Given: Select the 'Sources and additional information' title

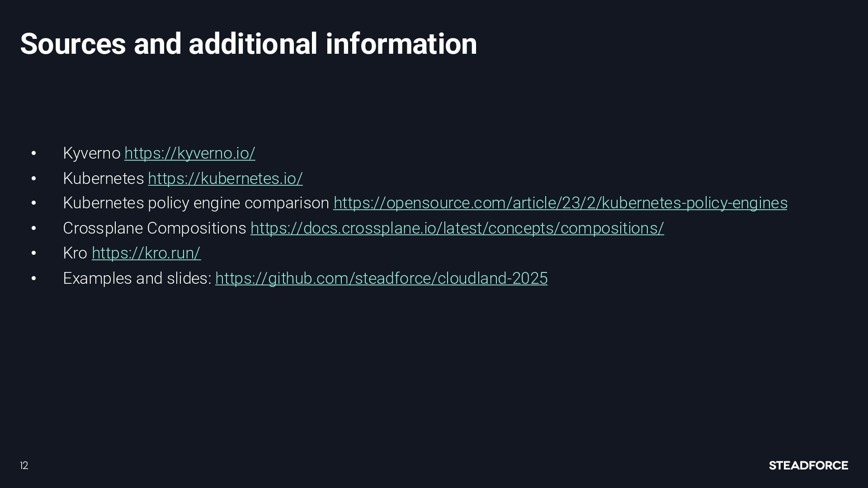Looking at the screenshot, I should tap(248, 44).
